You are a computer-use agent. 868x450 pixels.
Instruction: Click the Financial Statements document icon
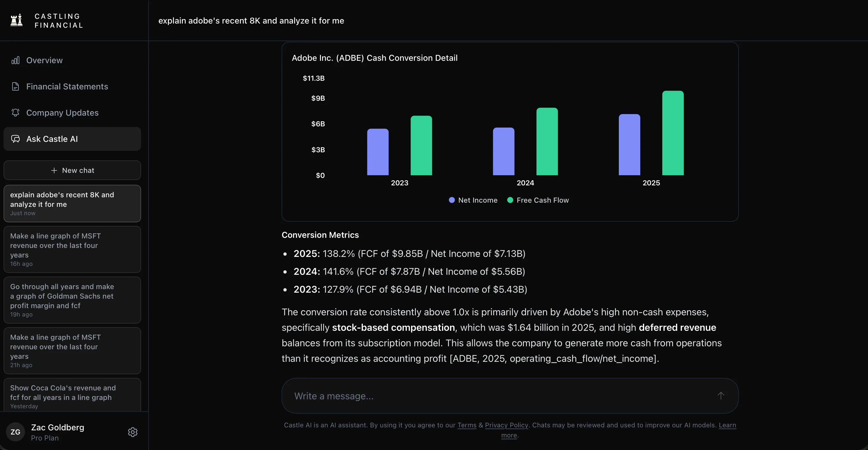[15, 86]
